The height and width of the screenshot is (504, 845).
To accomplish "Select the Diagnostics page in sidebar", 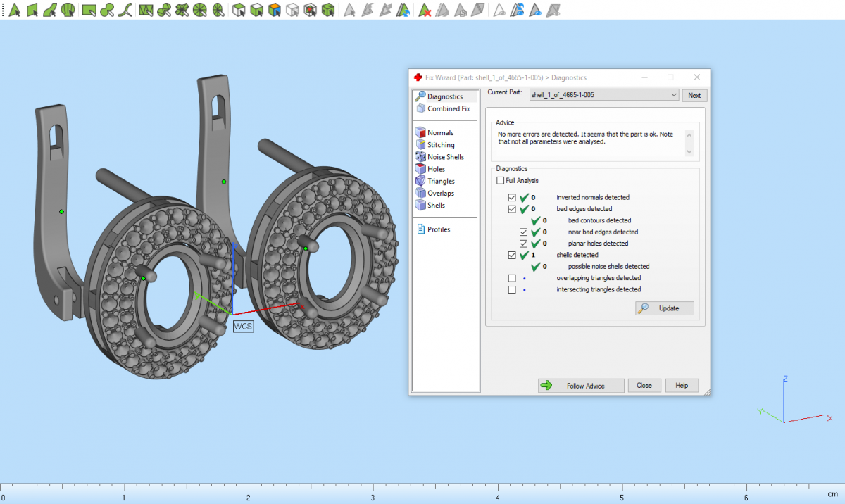I will [x=445, y=96].
